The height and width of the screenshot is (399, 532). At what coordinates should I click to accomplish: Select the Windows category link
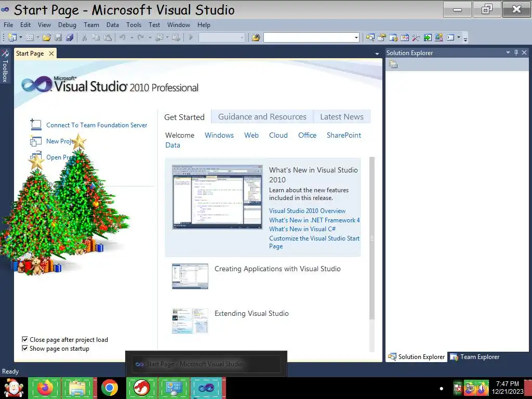[x=219, y=135]
